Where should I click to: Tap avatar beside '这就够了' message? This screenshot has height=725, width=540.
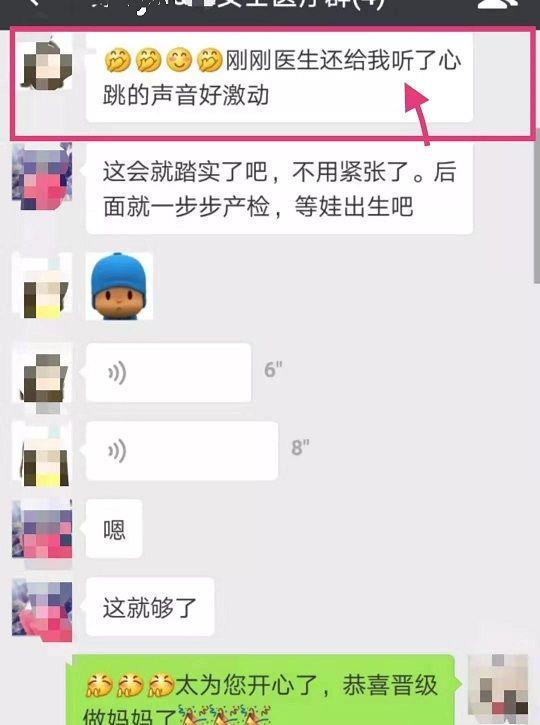(x=42, y=610)
